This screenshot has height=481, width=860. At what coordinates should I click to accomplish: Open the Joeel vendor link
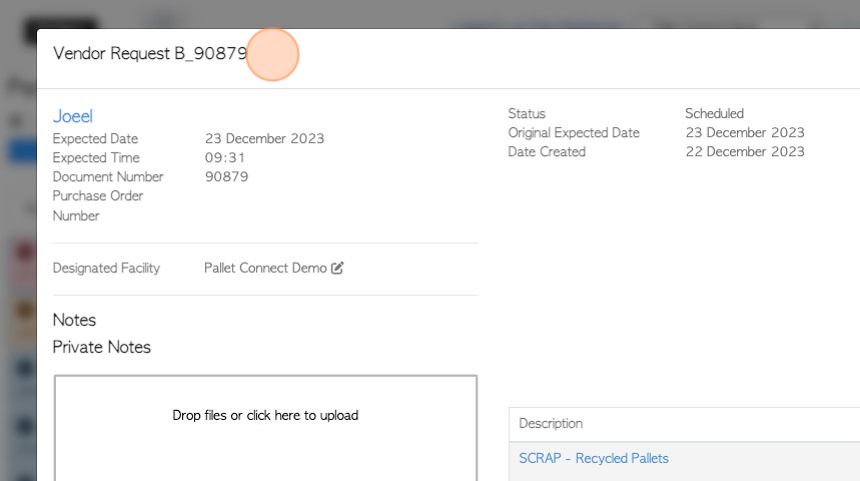point(73,116)
